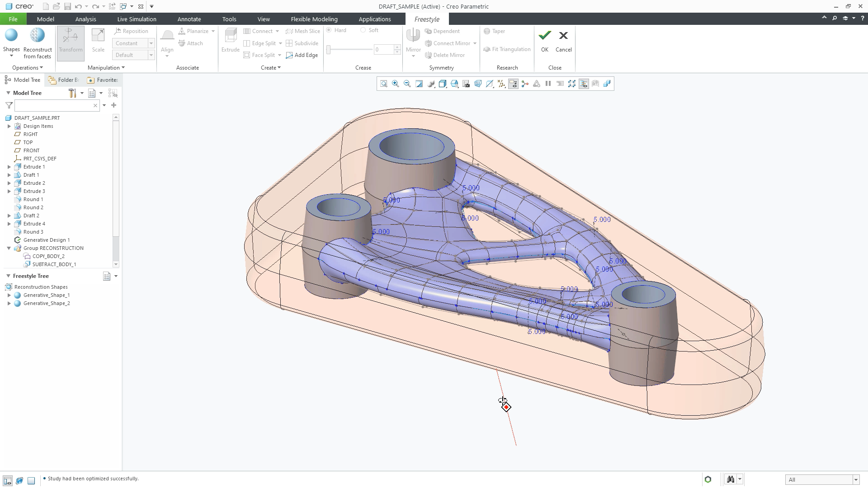Click the Add Edge tool
Screen dimensions: 868x488
pos(302,55)
